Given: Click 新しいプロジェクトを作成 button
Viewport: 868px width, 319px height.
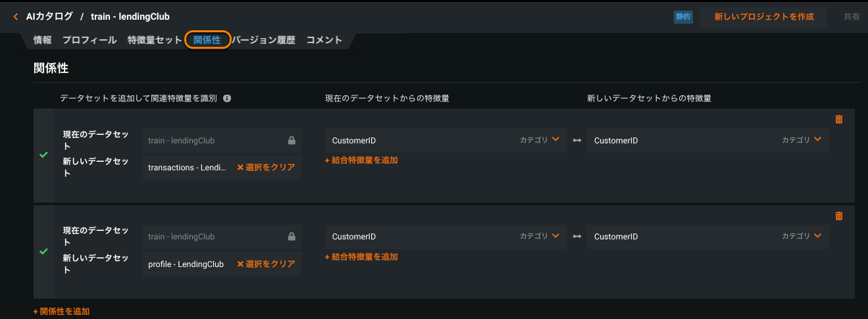Looking at the screenshot, I should pyautogui.click(x=764, y=16).
